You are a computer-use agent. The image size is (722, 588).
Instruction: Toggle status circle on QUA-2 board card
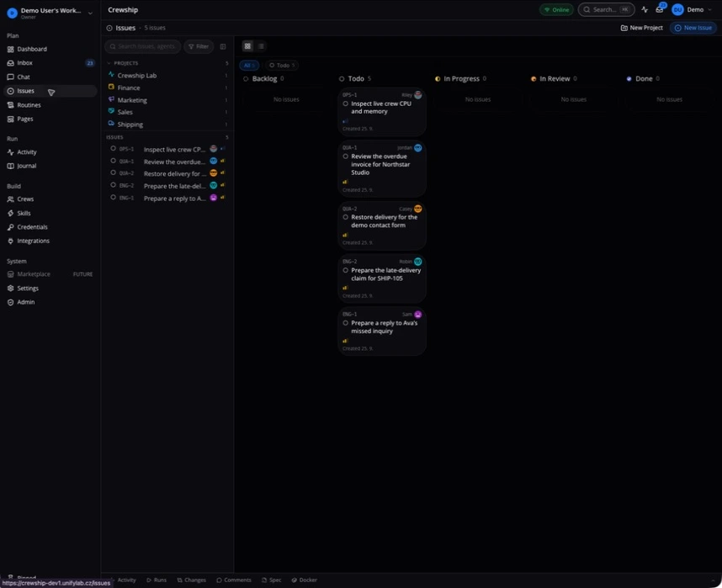[x=345, y=217]
